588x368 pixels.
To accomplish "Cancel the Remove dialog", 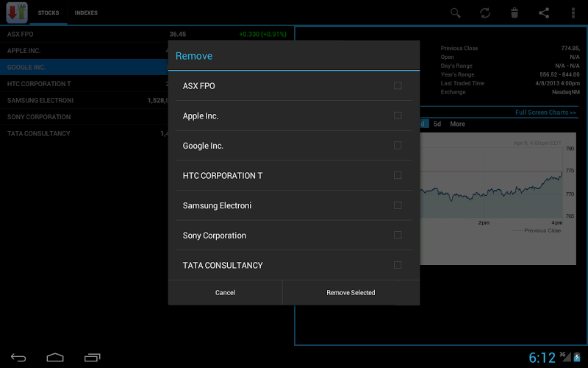I will click(x=225, y=292).
